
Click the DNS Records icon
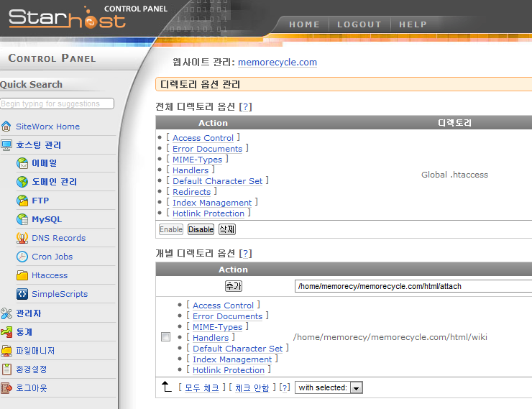pos(22,238)
